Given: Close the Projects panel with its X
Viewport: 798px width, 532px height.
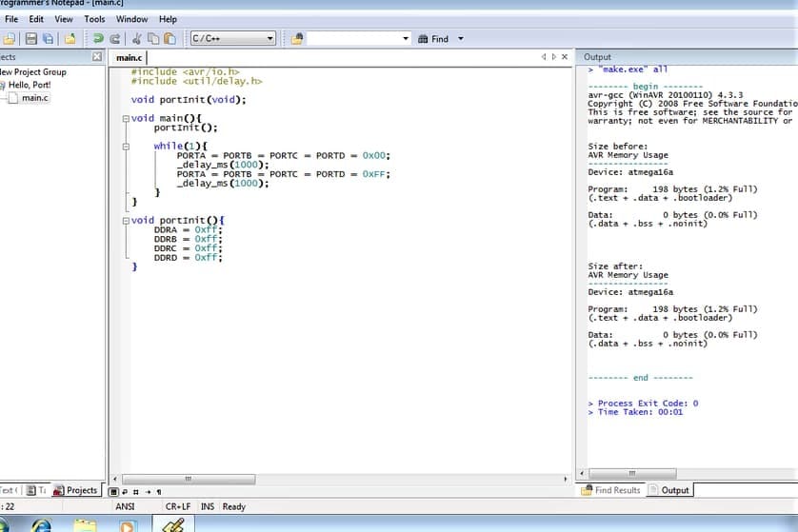Looking at the screenshot, I should (97, 56).
